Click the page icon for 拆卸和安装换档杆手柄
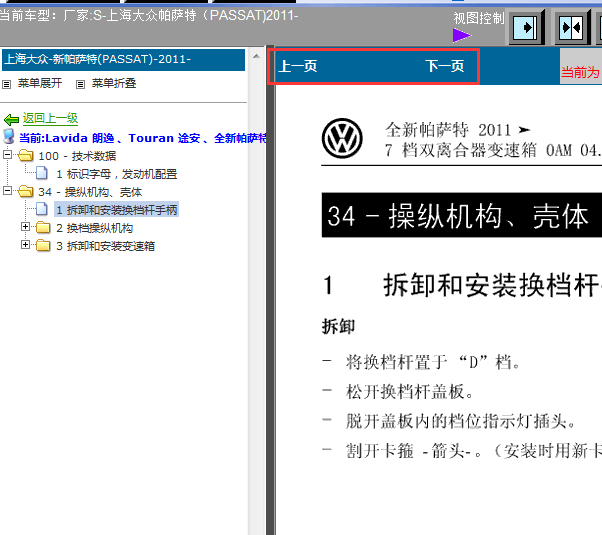Image resolution: width=602 pixels, height=535 pixels. tap(42, 209)
